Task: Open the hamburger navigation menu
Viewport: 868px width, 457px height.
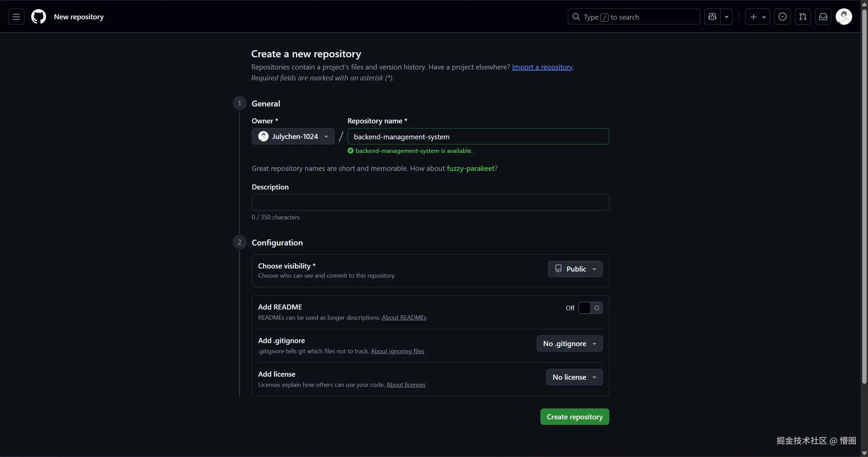Action: (x=16, y=17)
